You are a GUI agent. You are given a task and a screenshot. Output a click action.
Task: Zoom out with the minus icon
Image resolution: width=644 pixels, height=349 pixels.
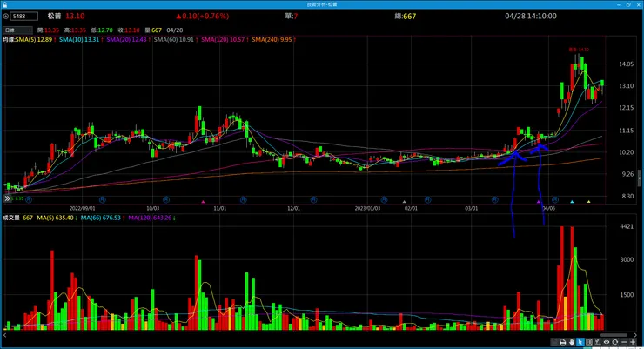tap(624, 342)
